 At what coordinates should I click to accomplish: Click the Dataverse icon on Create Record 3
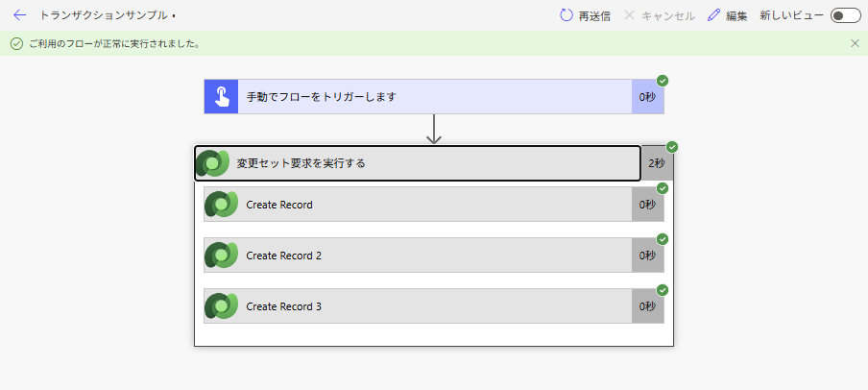pos(221,306)
